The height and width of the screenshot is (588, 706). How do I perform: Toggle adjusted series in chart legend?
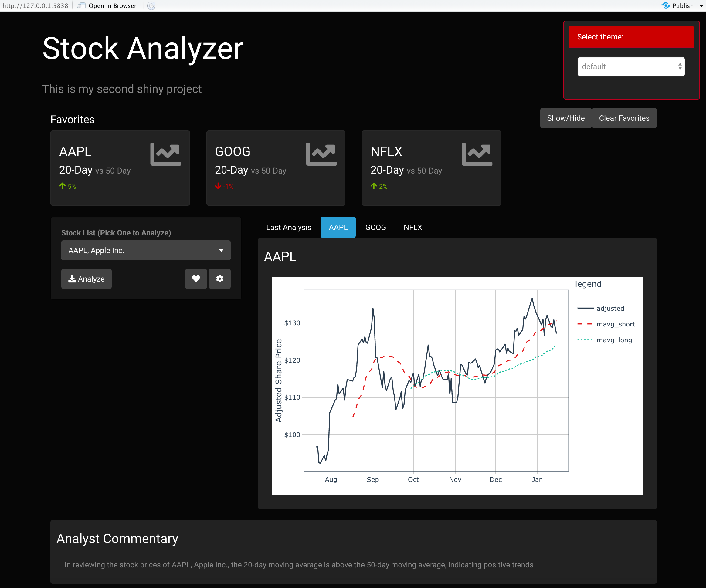[x=601, y=308]
